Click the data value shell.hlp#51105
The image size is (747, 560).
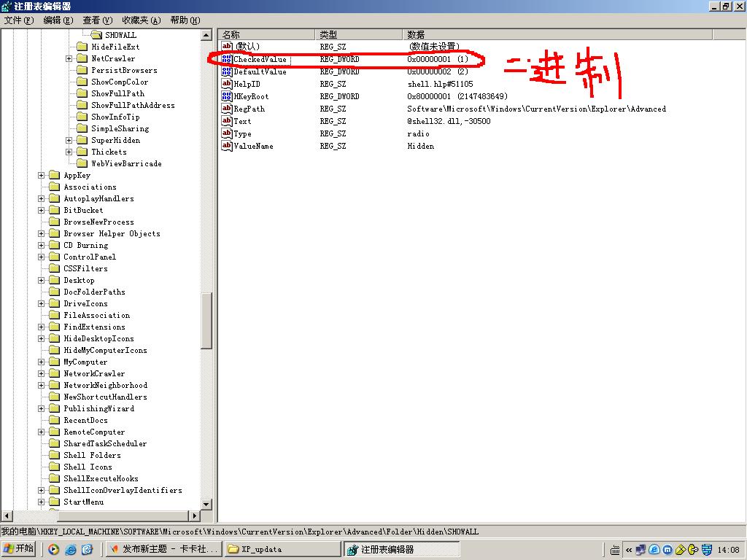[440, 85]
